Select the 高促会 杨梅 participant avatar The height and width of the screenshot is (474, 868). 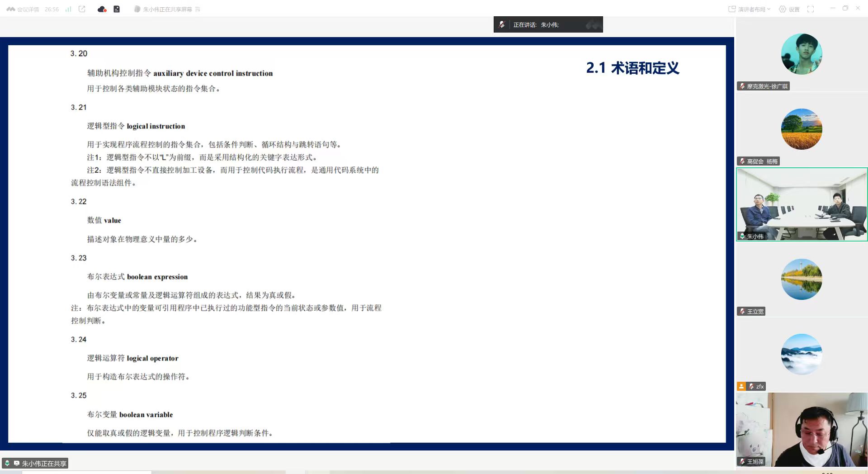tap(802, 129)
